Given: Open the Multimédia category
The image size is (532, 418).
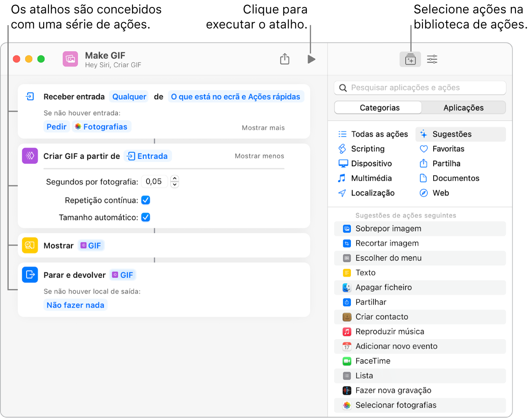Looking at the screenshot, I should pos(342,178).
